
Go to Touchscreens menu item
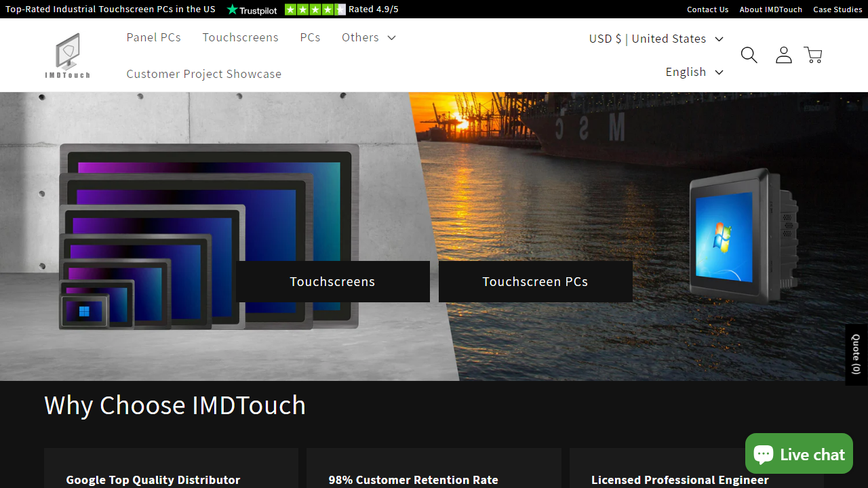(240, 37)
